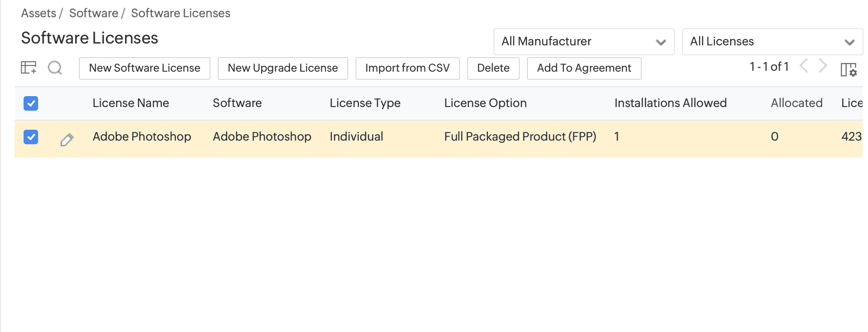Open the column chooser settings icon
This screenshot has height=332, width=868.
848,69
